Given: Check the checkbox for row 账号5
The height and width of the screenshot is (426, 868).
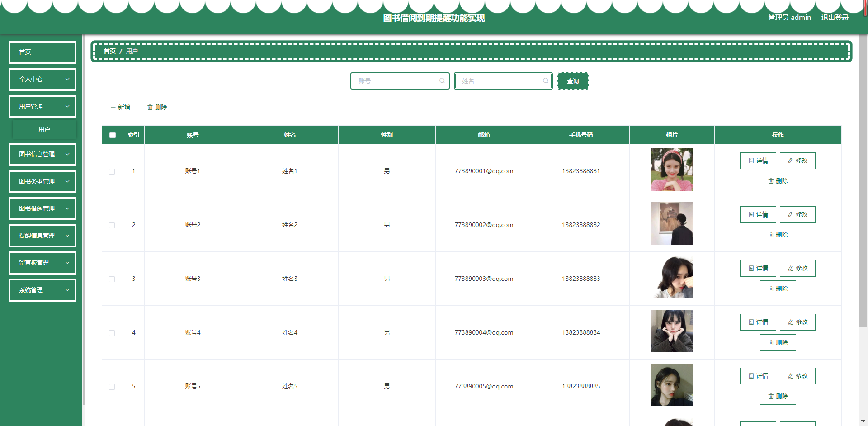Looking at the screenshot, I should 112,387.
